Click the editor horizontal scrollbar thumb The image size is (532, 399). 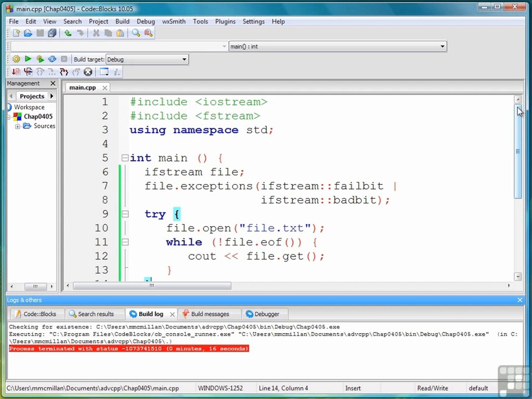tap(152, 286)
